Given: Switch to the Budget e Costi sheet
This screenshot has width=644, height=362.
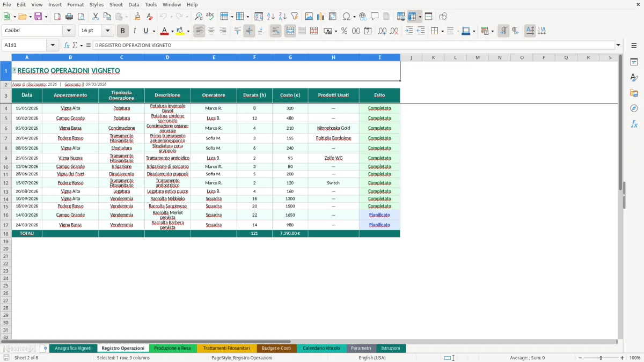Looking at the screenshot, I should pos(276,348).
